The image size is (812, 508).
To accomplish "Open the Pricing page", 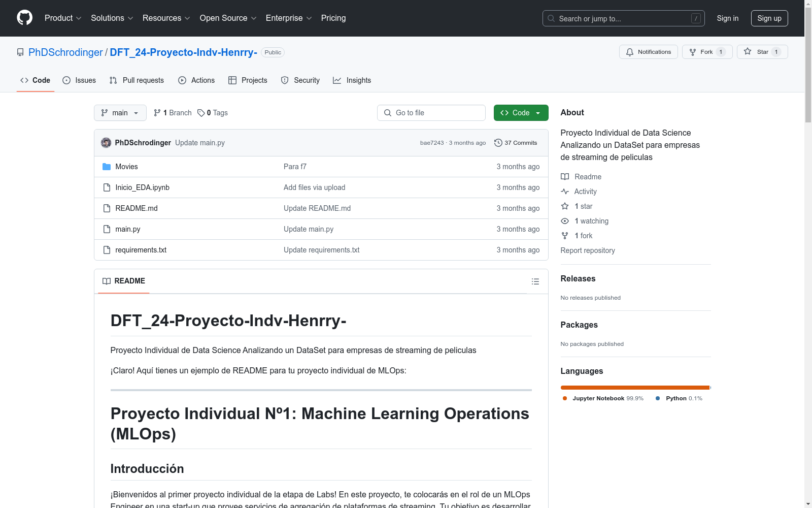I will (x=333, y=18).
